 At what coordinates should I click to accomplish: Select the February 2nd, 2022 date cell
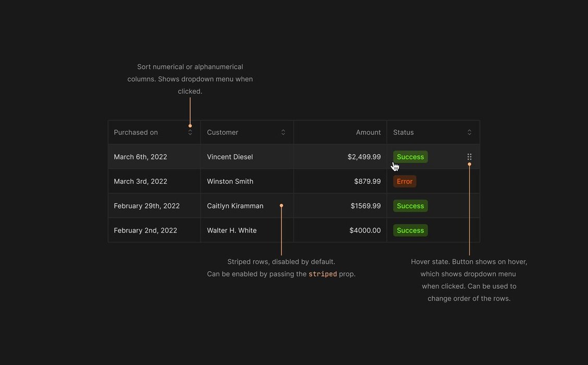[x=145, y=230]
